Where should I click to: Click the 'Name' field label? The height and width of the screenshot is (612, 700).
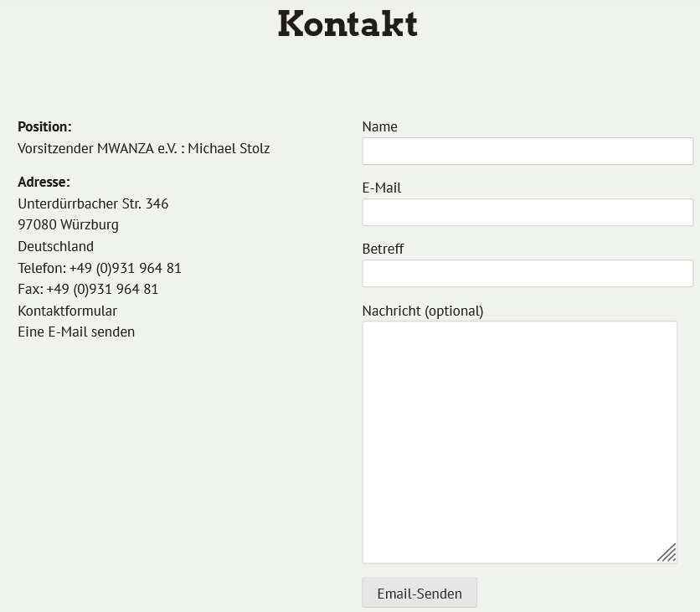pyautogui.click(x=379, y=127)
